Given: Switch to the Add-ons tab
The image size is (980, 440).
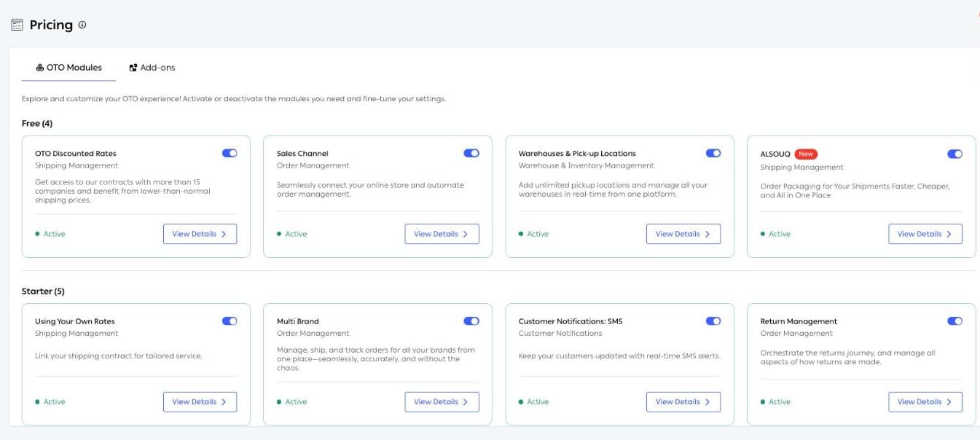Looking at the screenshot, I should click(152, 68).
